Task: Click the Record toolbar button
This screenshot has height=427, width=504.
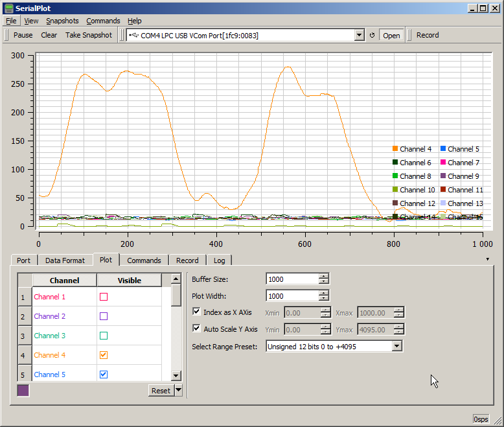Action: pos(428,35)
